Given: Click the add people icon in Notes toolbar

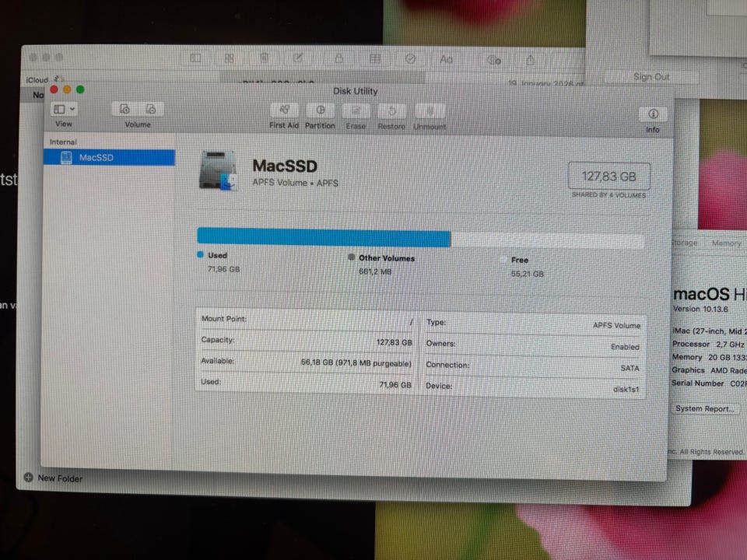Looking at the screenshot, I should pos(494,60).
